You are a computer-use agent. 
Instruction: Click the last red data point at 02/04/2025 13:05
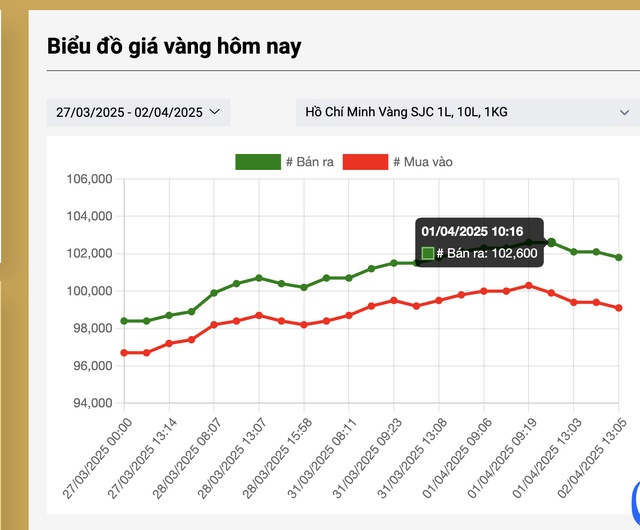pyautogui.click(x=619, y=308)
